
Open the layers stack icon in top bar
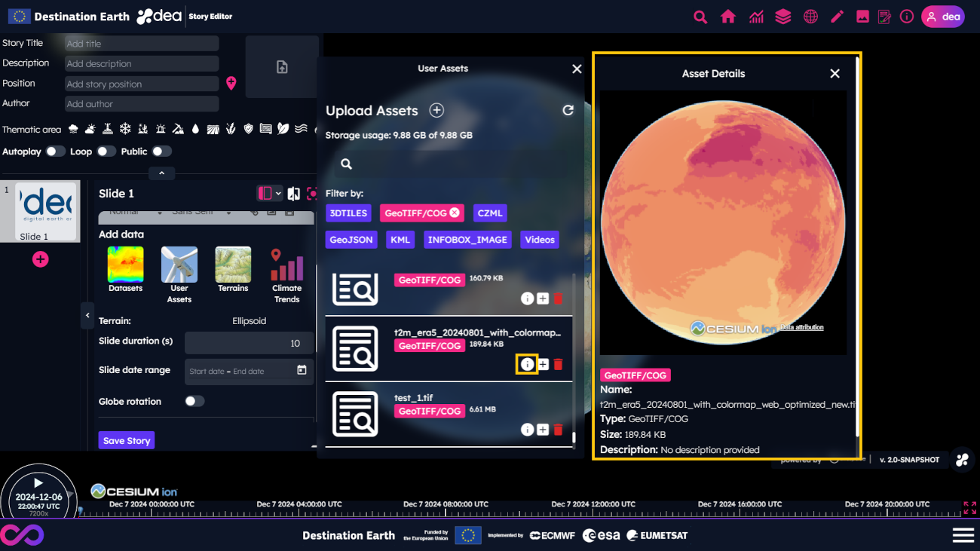point(783,17)
